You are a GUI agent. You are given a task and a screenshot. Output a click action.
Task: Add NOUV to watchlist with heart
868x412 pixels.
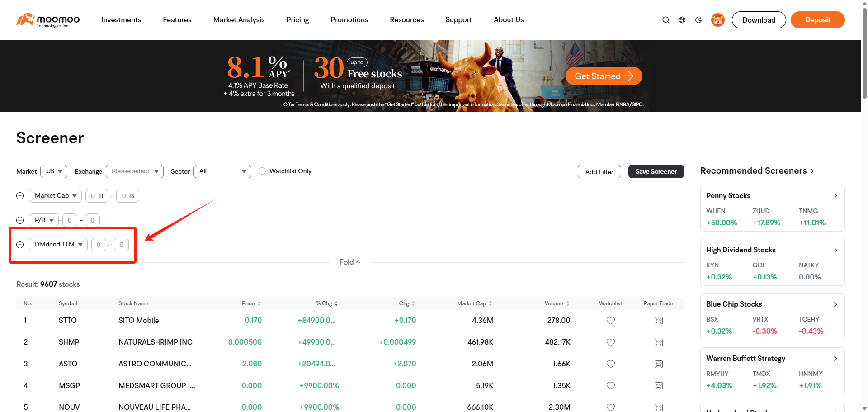[611, 407]
